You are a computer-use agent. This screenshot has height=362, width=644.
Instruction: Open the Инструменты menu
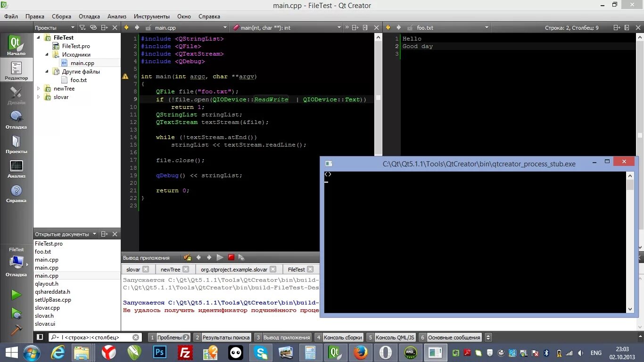[152, 16]
